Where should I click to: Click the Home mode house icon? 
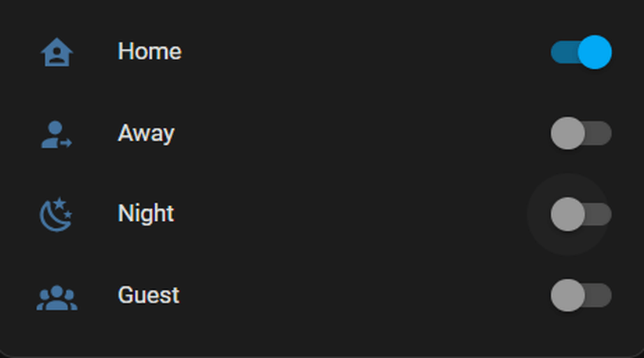point(56,52)
